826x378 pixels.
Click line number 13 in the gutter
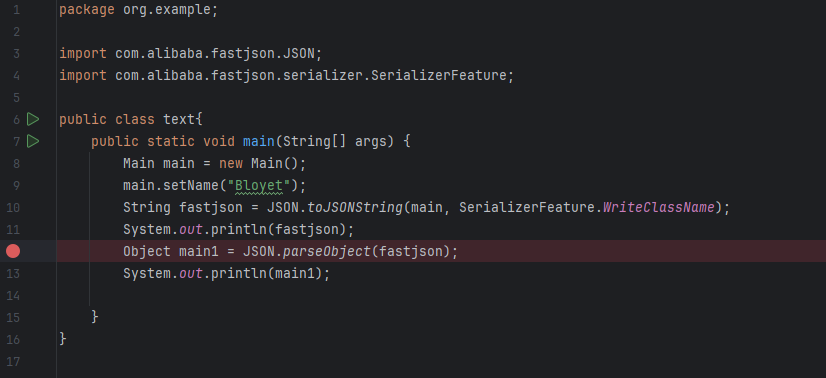(x=13, y=274)
